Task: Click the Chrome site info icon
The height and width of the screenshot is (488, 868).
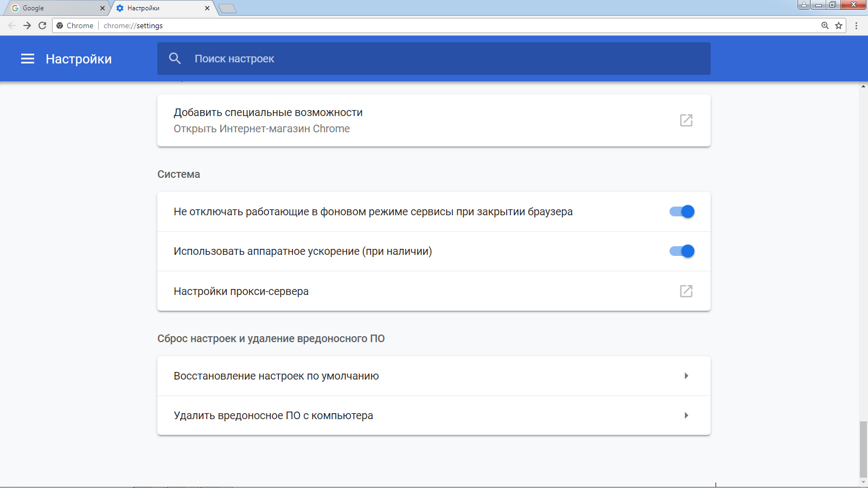Action: [60, 25]
